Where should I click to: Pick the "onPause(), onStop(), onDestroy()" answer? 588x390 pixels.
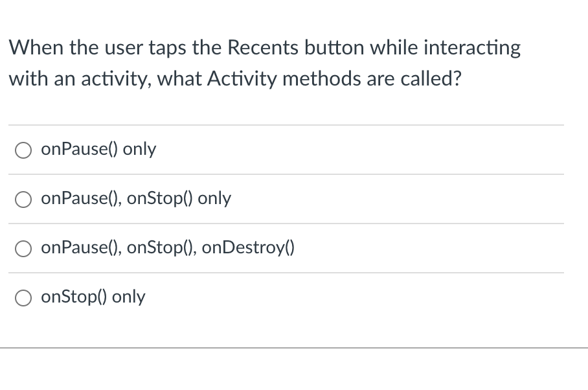23,248
